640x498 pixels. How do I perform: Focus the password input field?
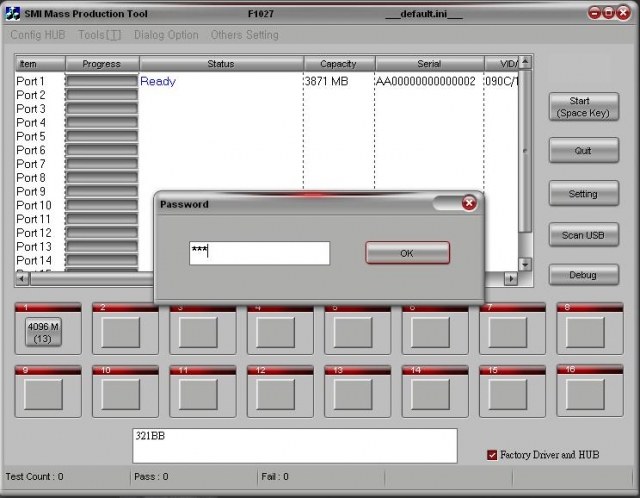point(259,253)
